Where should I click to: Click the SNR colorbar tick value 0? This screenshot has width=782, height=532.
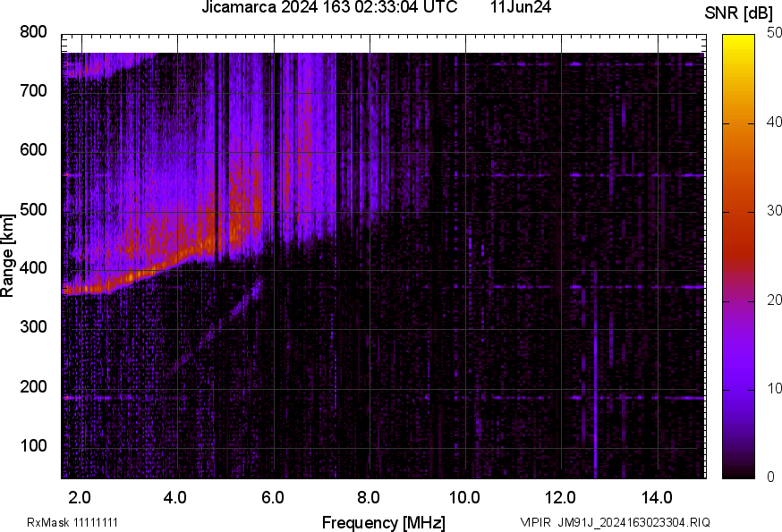pyautogui.click(x=770, y=477)
